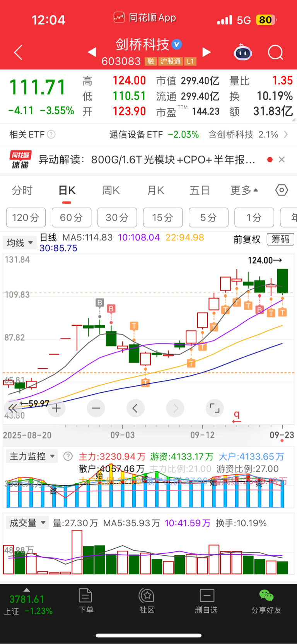This screenshot has height=644, width=297.
Task: Toggle 前复权 adjustment mode
Action: coord(247,239)
